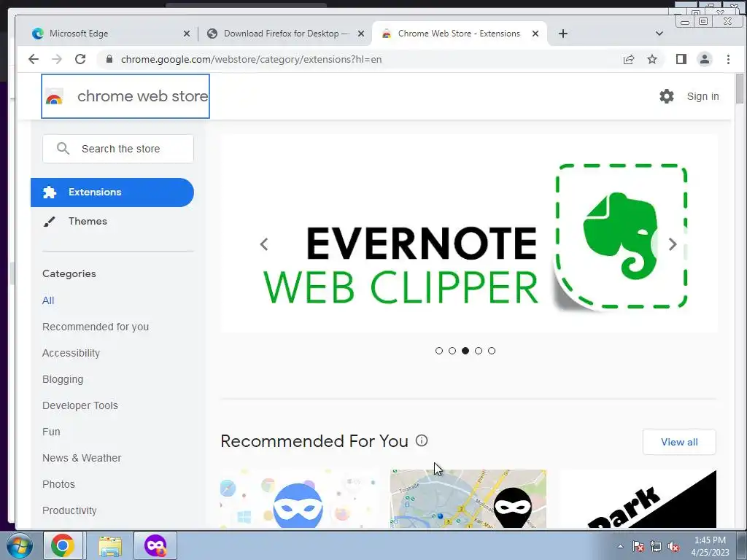Open the tab search chevron dropdown

pos(659,34)
